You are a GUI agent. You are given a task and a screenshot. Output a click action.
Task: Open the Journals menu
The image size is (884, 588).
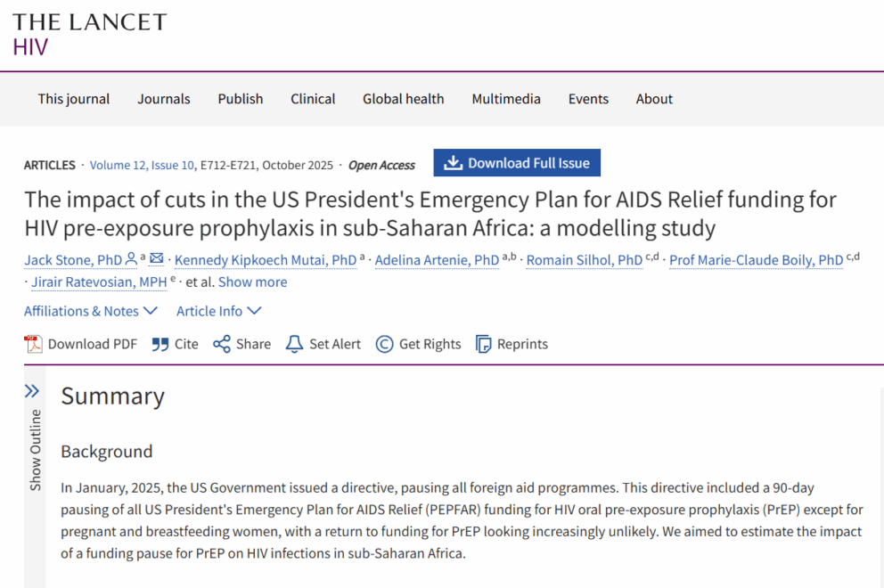164,99
